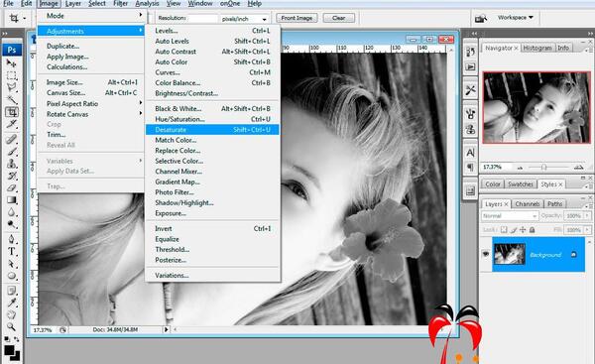This screenshot has width=595, height=364.
Task: Choose Invert from Adjustments
Action: (212, 228)
